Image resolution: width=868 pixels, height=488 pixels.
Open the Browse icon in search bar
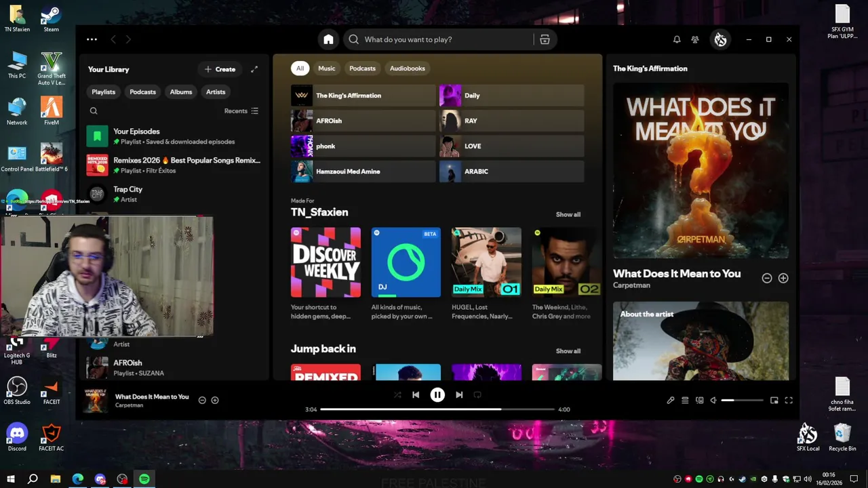545,39
